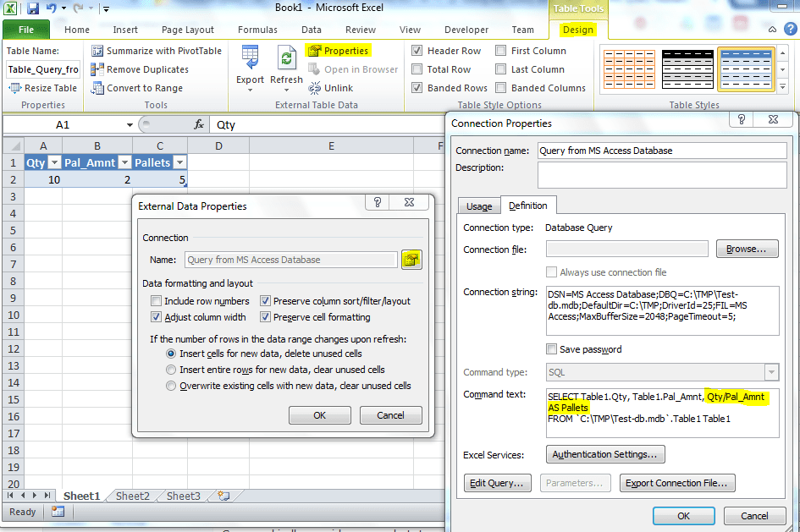Viewport: 800px width, 532px height.
Task: Enable Last Column checkbox
Action: pyautogui.click(x=501, y=69)
